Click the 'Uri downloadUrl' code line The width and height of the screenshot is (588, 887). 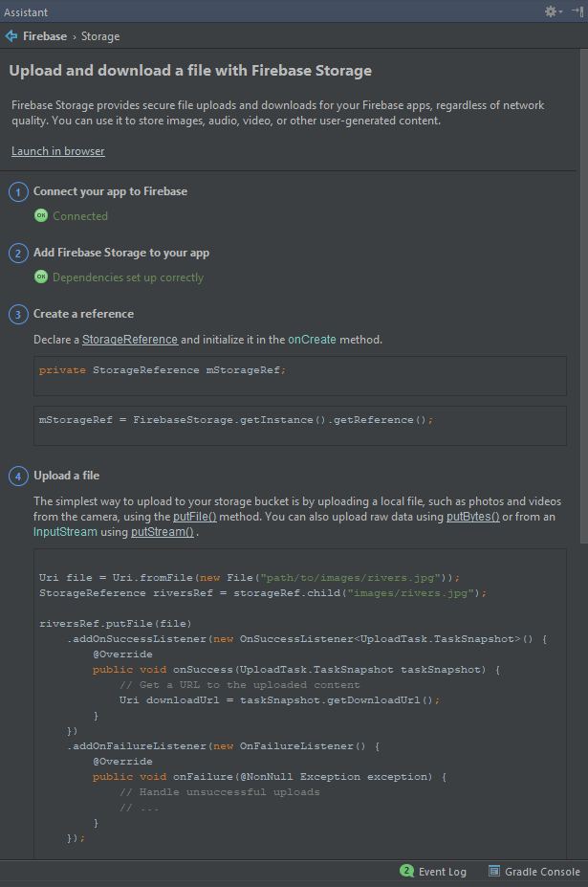(279, 700)
